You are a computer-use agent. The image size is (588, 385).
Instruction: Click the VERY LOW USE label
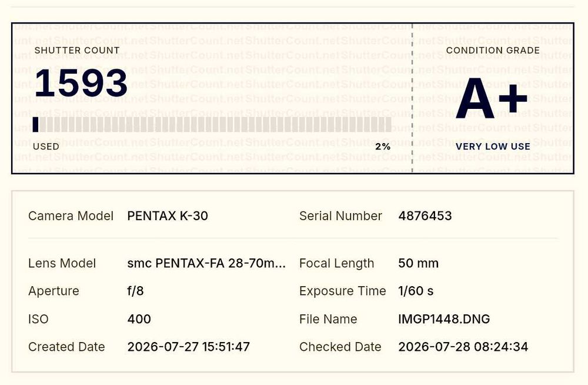pos(493,147)
